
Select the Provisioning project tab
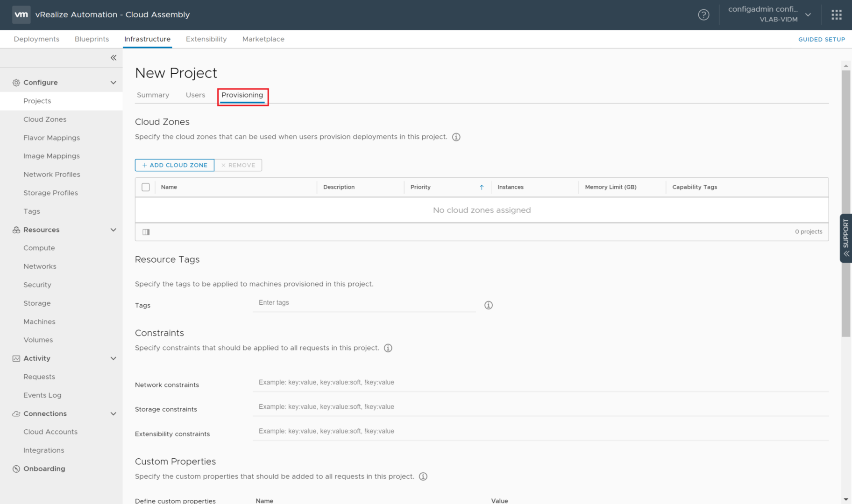tap(242, 95)
